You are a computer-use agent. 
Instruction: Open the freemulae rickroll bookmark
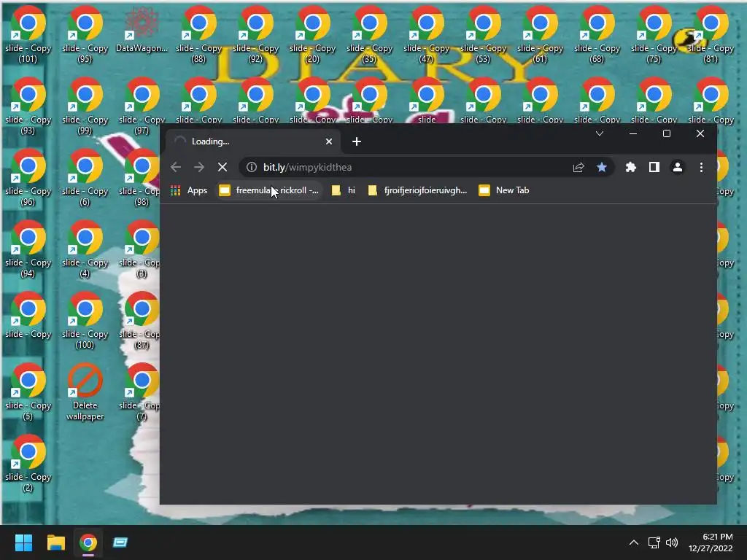click(x=269, y=190)
